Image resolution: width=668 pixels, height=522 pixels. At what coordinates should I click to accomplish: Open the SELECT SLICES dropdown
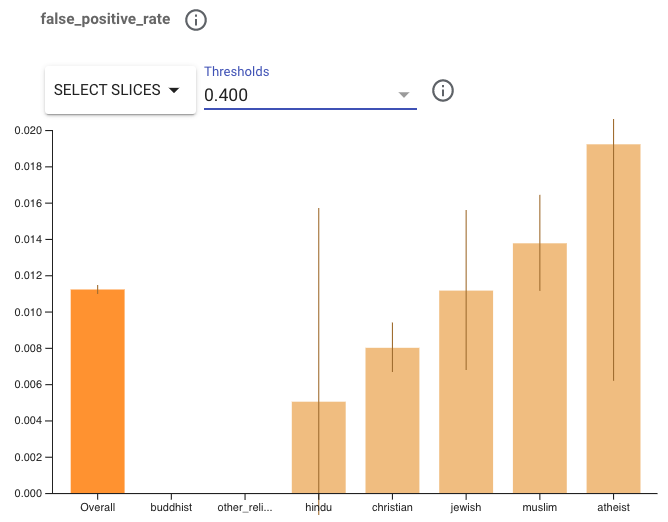(120, 91)
